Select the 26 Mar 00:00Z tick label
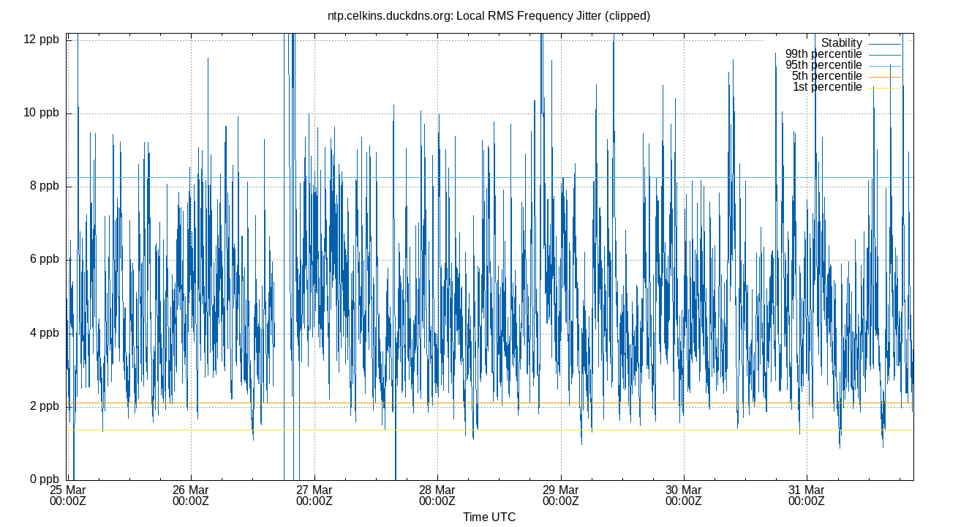Image resolution: width=980 pixels, height=527 pixels. click(191, 492)
